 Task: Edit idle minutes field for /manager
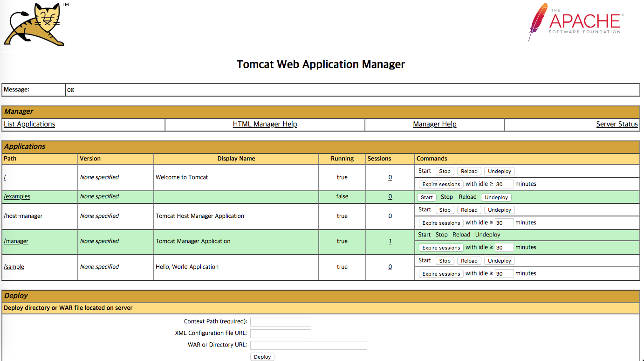[x=504, y=248]
